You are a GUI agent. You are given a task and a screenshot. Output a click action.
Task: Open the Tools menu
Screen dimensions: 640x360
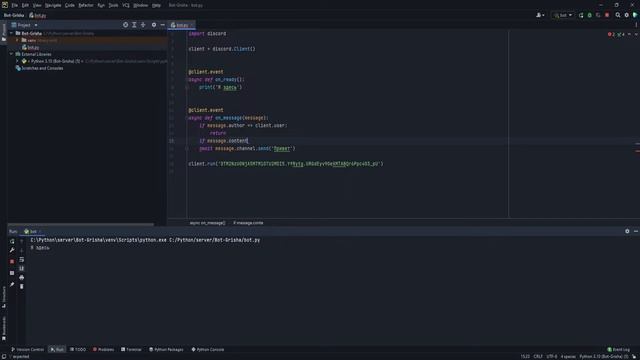click(113, 5)
